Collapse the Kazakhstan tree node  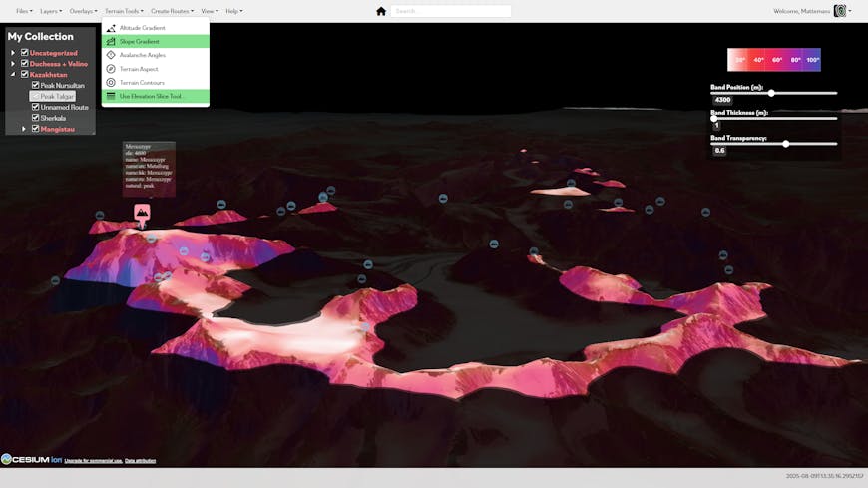(13, 74)
